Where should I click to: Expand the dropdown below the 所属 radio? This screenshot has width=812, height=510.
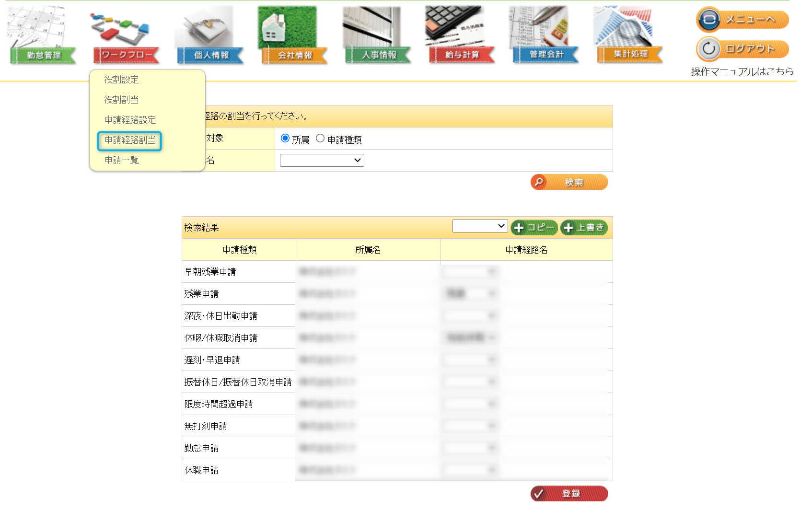(x=322, y=160)
